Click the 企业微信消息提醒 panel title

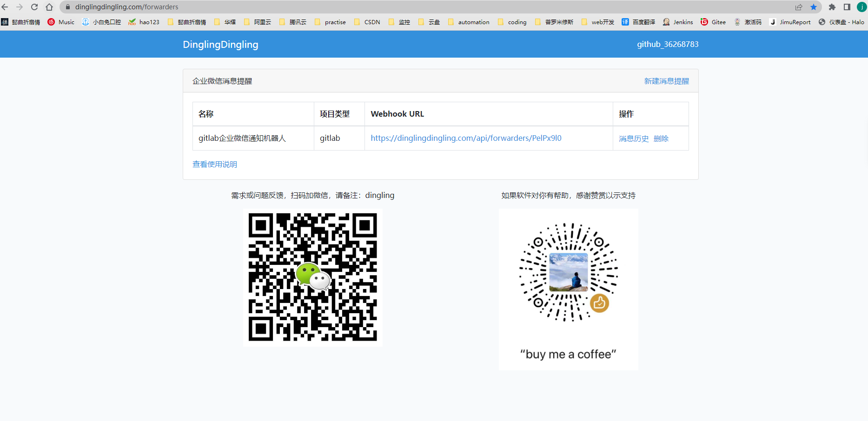pyautogui.click(x=222, y=81)
